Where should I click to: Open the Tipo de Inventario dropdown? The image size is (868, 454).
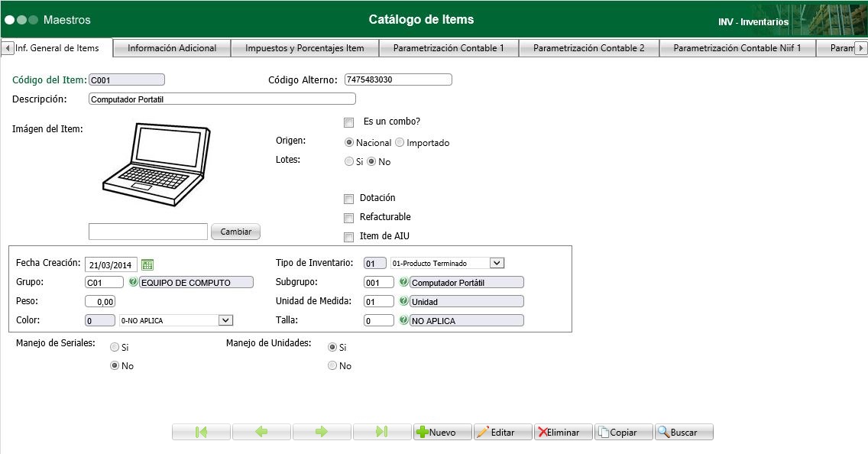(x=497, y=263)
